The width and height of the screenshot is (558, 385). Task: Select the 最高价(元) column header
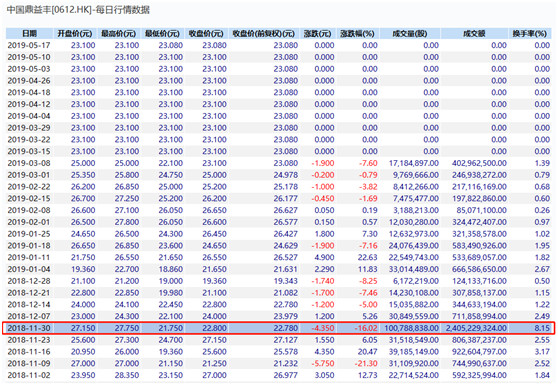119,33
